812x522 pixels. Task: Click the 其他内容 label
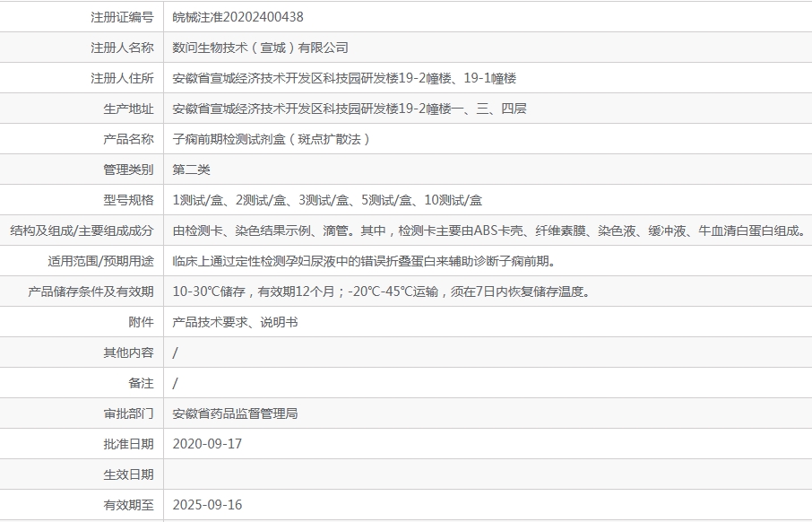coord(128,353)
